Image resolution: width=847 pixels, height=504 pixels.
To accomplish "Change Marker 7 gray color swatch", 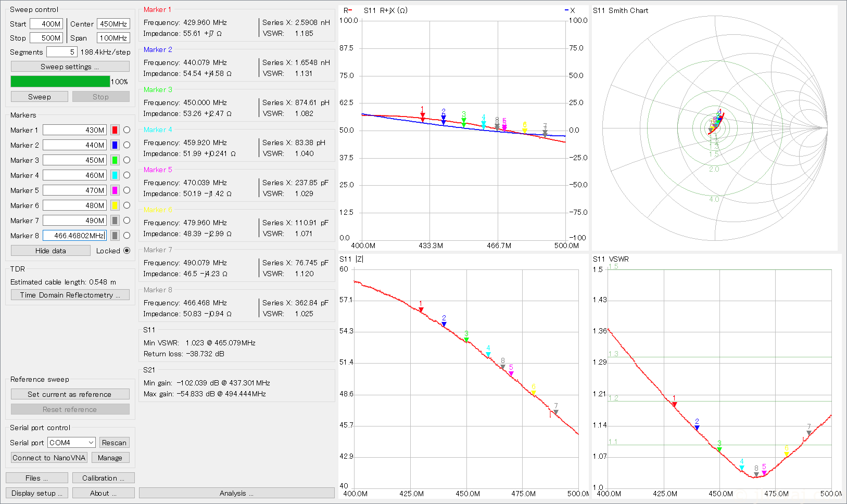I will point(115,221).
